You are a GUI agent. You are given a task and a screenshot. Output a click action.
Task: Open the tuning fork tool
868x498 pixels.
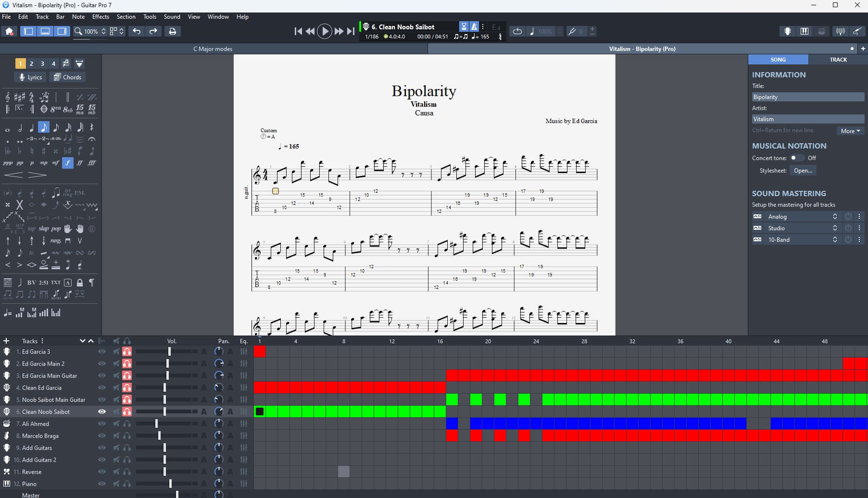[572, 31]
